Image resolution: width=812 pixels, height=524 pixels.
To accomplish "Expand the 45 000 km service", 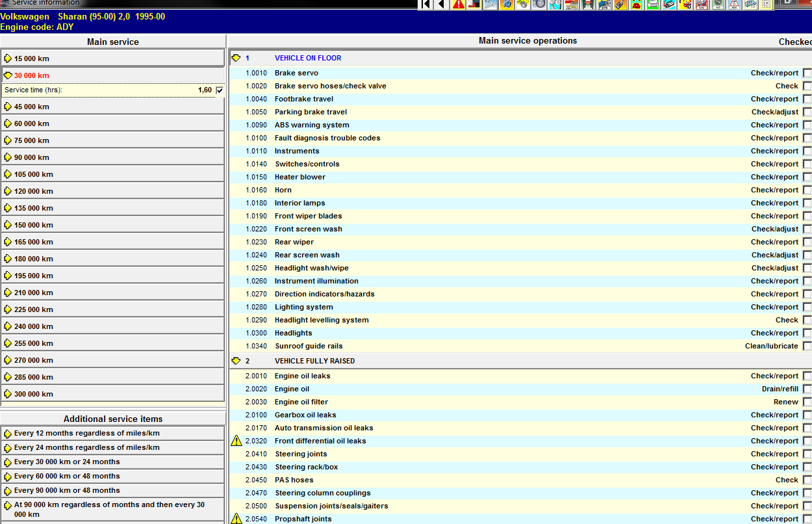I will 8,107.
